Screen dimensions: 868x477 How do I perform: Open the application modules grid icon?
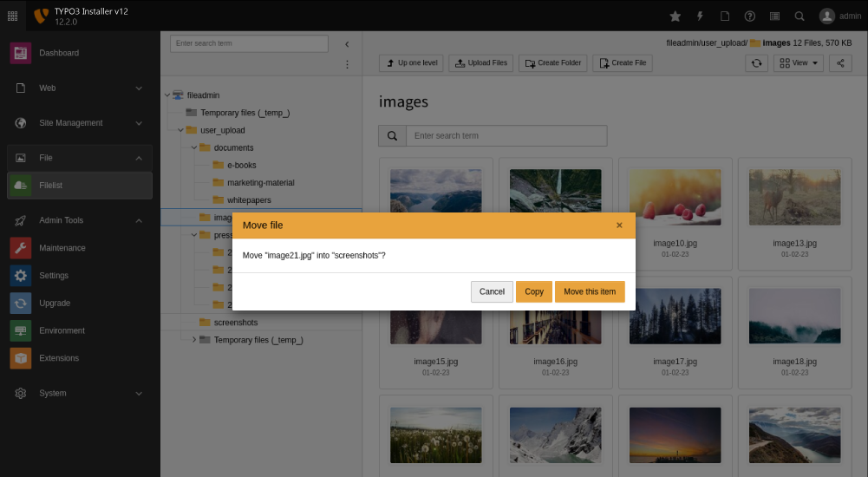click(x=12, y=16)
